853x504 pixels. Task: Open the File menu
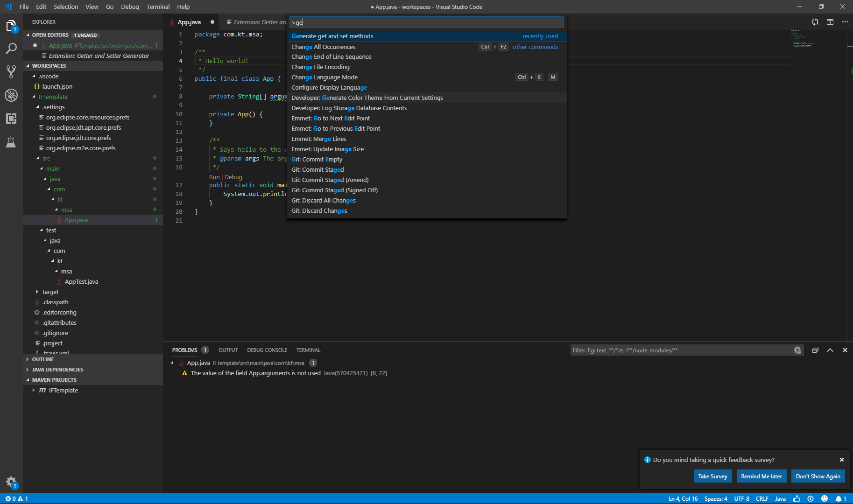pos(24,7)
